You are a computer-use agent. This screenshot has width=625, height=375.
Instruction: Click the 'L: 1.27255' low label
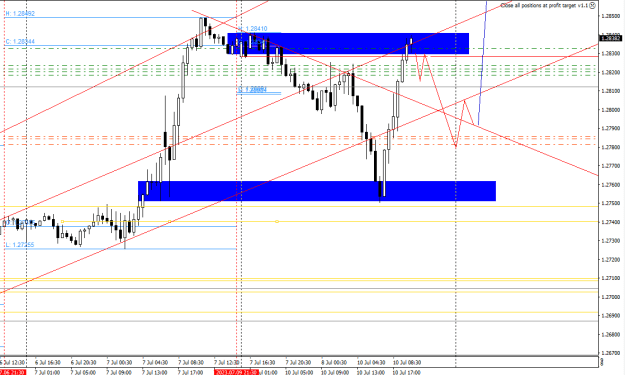20,245
